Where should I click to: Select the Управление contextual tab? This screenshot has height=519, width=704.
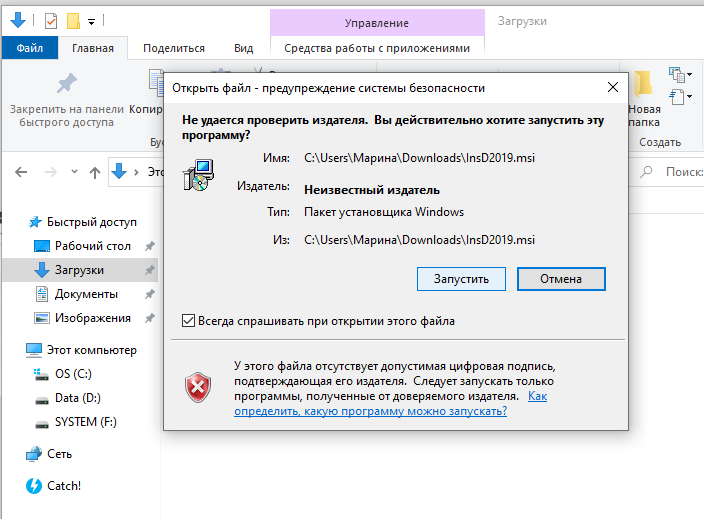click(x=377, y=22)
